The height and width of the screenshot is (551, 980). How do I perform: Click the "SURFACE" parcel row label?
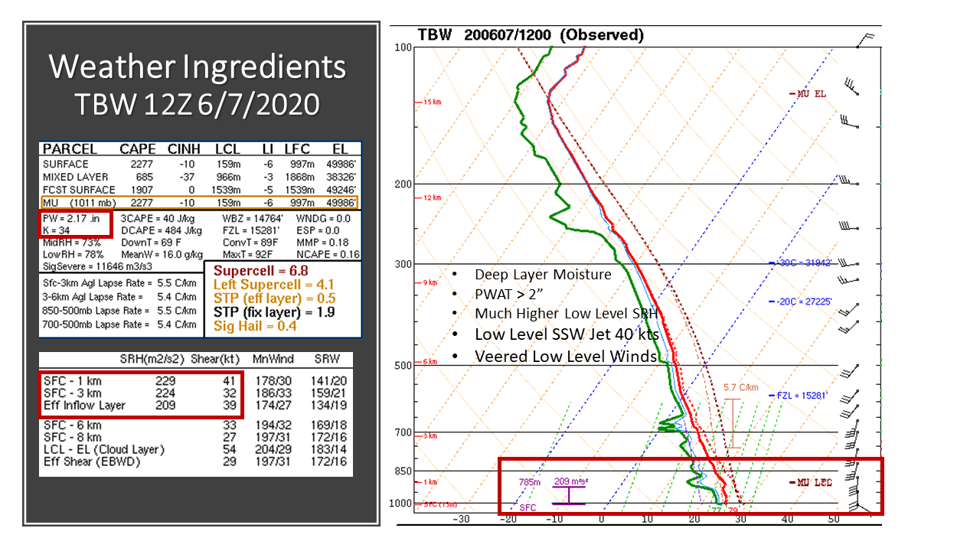(66, 164)
